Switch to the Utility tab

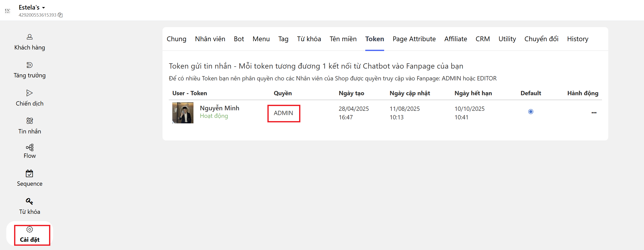click(507, 39)
